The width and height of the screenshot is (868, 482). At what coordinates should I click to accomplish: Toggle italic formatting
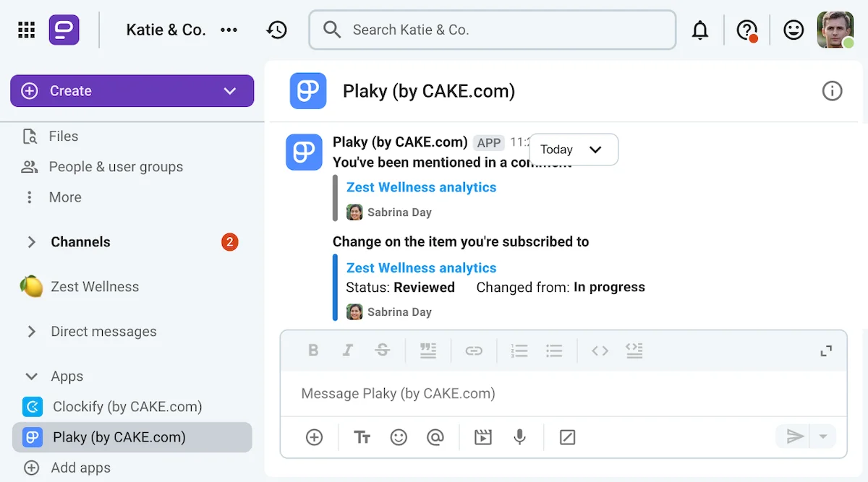tap(348, 350)
